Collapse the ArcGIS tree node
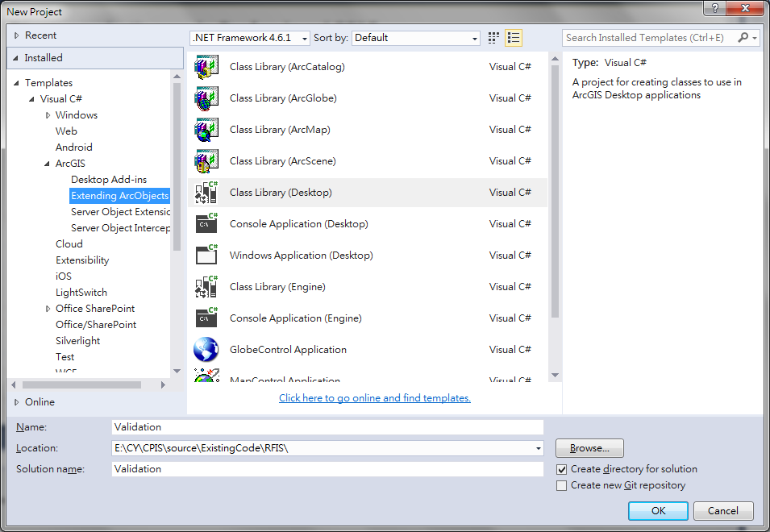This screenshot has width=770, height=532. pyautogui.click(x=47, y=164)
